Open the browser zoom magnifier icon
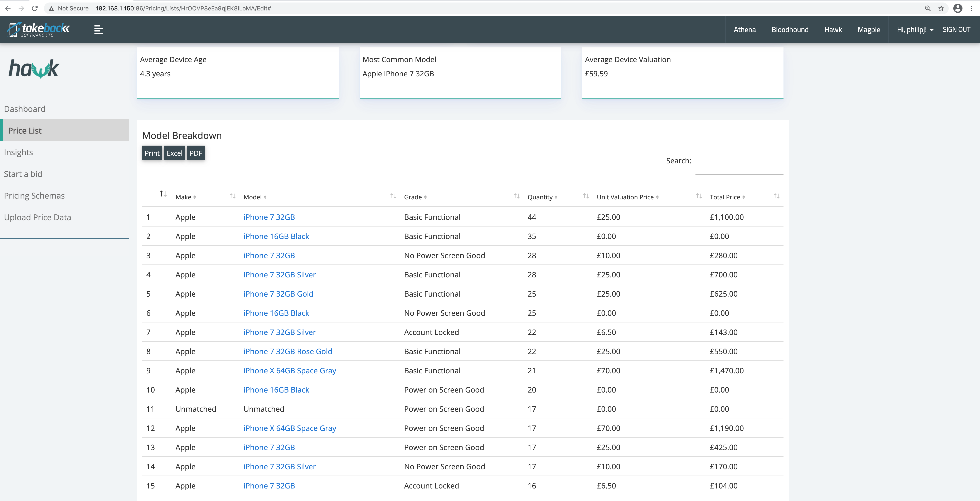Image resolution: width=980 pixels, height=501 pixels. [927, 8]
